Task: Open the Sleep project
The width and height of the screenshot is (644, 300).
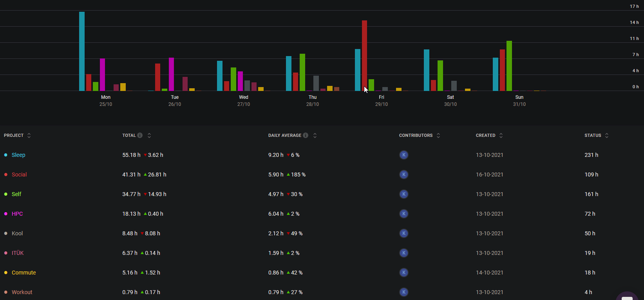Action: click(x=18, y=155)
